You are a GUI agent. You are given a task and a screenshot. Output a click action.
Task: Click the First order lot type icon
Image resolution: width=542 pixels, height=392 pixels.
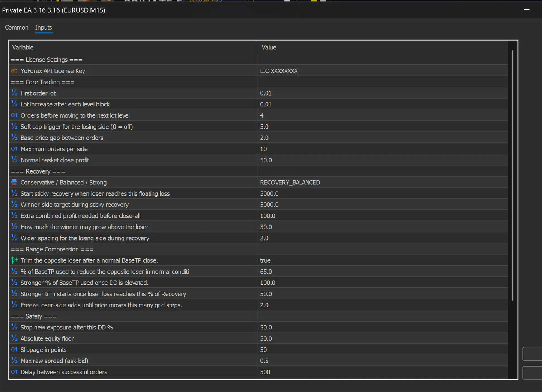[x=14, y=93]
